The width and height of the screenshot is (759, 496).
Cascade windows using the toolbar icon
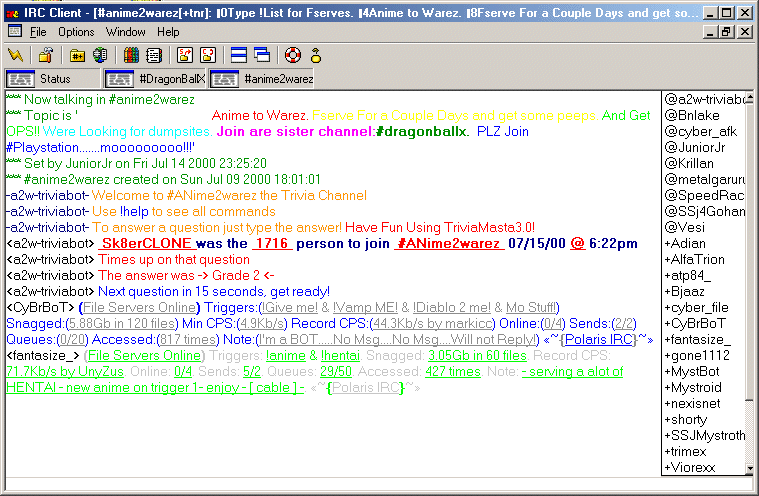point(262,54)
